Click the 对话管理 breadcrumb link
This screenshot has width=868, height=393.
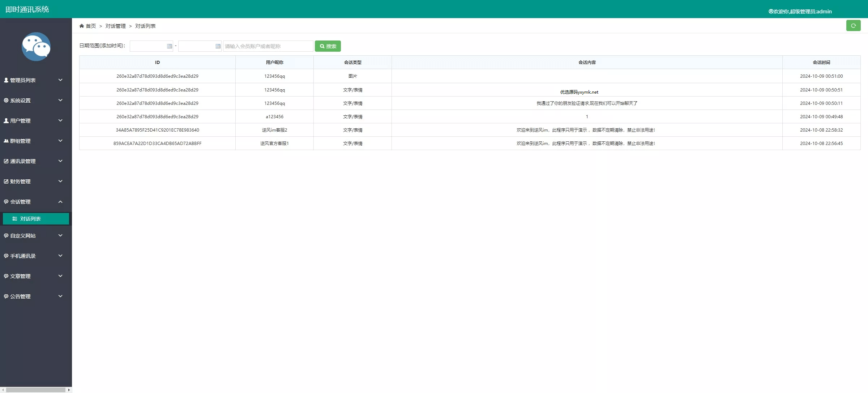pyautogui.click(x=115, y=26)
